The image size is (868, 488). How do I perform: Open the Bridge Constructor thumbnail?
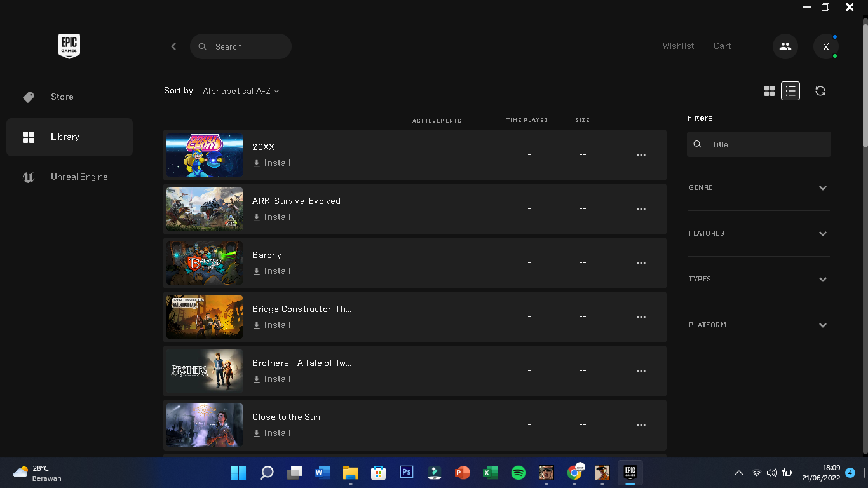point(205,317)
